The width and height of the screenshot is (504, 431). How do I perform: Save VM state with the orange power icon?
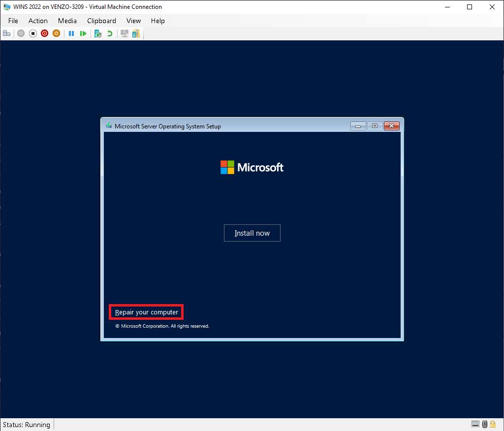(x=56, y=33)
